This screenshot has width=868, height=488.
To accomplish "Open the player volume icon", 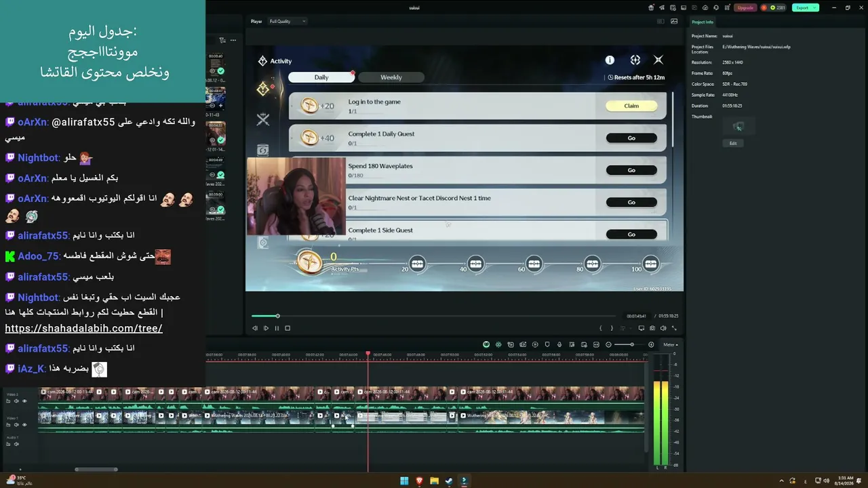I will pyautogui.click(x=663, y=328).
